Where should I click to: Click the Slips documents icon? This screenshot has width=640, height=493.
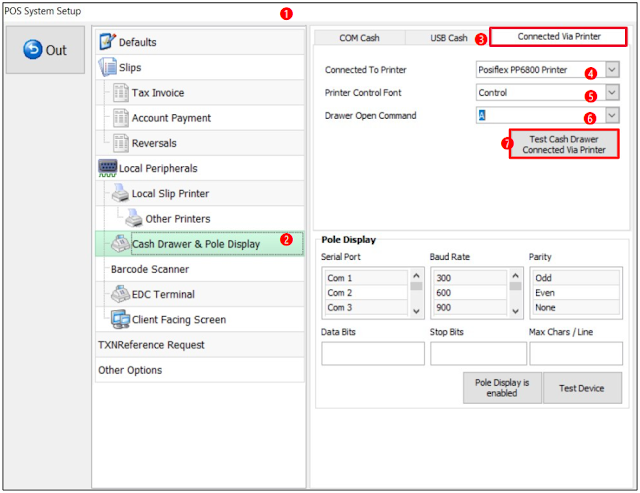click(x=108, y=67)
